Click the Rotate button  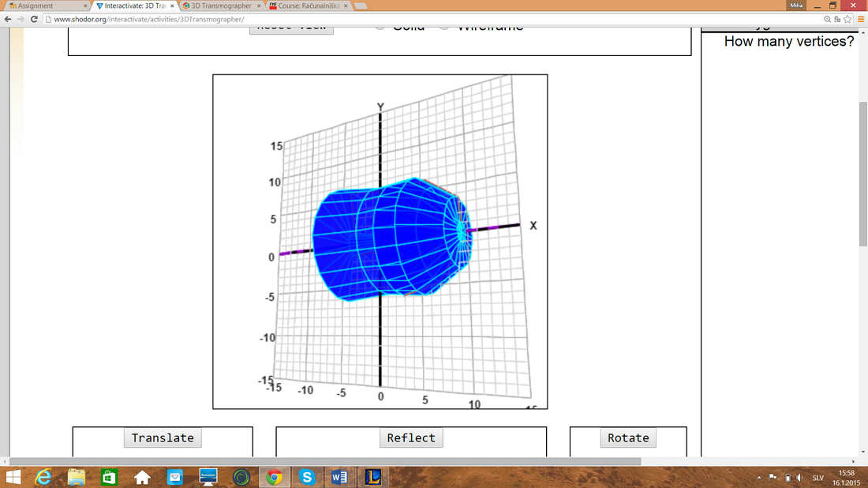point(628,438)
